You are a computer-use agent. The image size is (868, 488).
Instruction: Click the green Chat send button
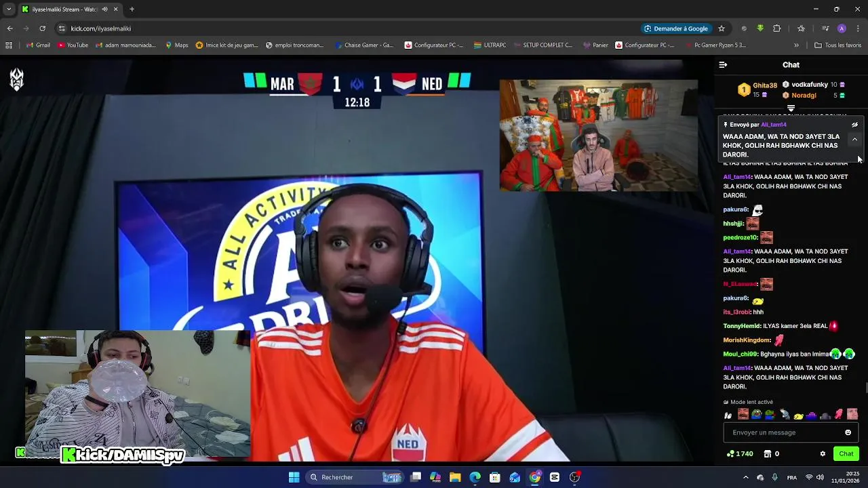846,454
